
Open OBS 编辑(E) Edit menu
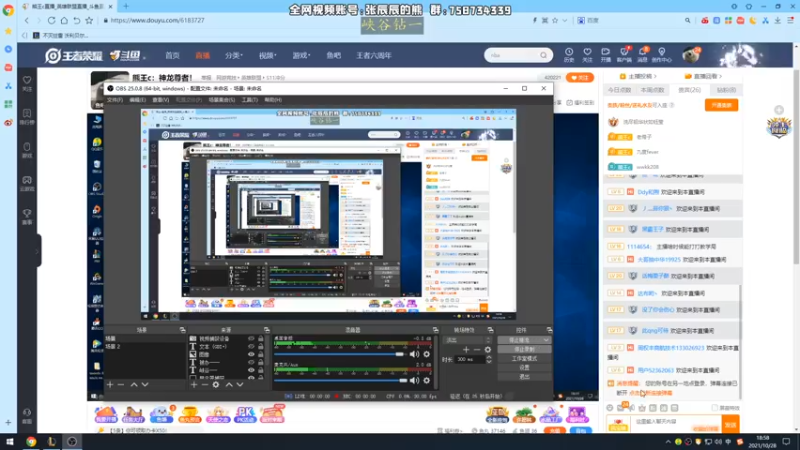137,100
